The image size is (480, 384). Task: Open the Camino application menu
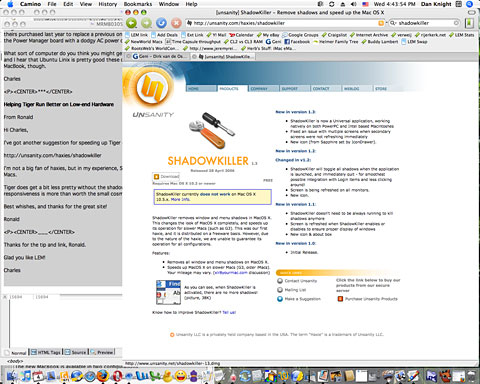30,4
